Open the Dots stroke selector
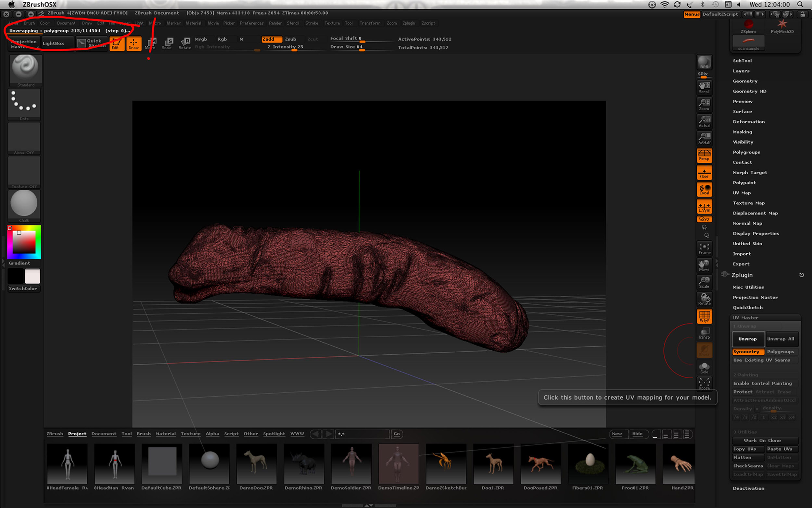Image resolution: width=812 pixels, height=508 pixels. click(x=24, y=105)
